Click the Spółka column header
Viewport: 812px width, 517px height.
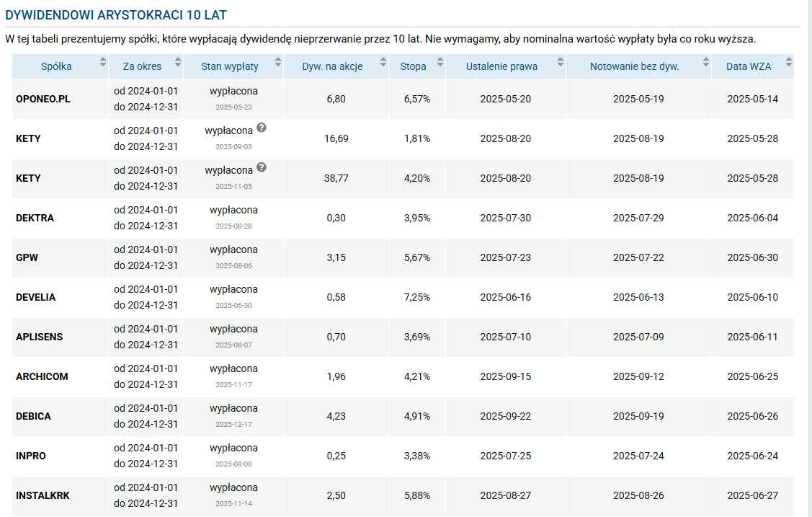(56, 66)
